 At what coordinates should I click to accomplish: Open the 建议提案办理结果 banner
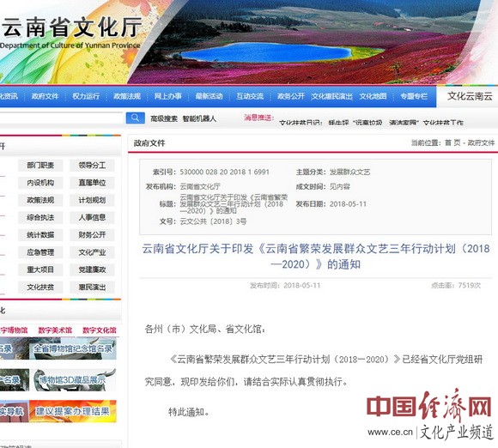click(73, 411)
